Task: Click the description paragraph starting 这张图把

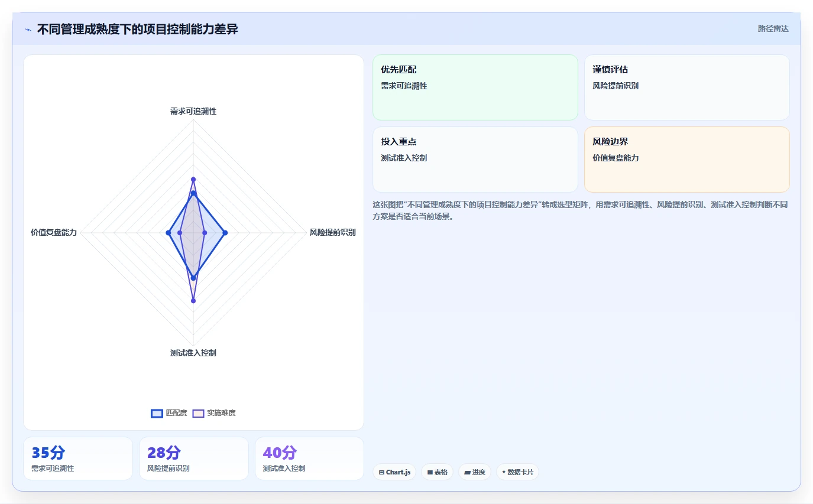Action: tap(580, 210)
